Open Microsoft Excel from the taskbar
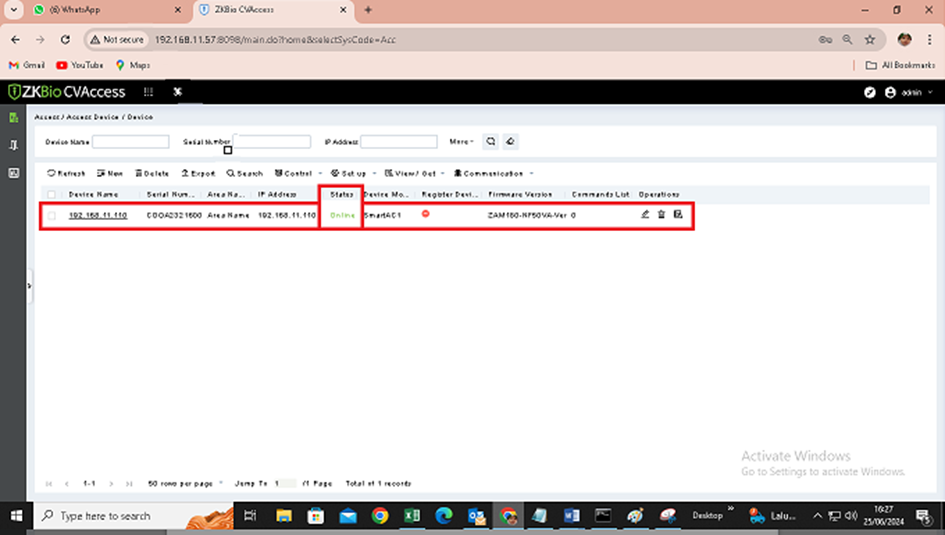Screen dimensions: 945x535 pos(411,516)
